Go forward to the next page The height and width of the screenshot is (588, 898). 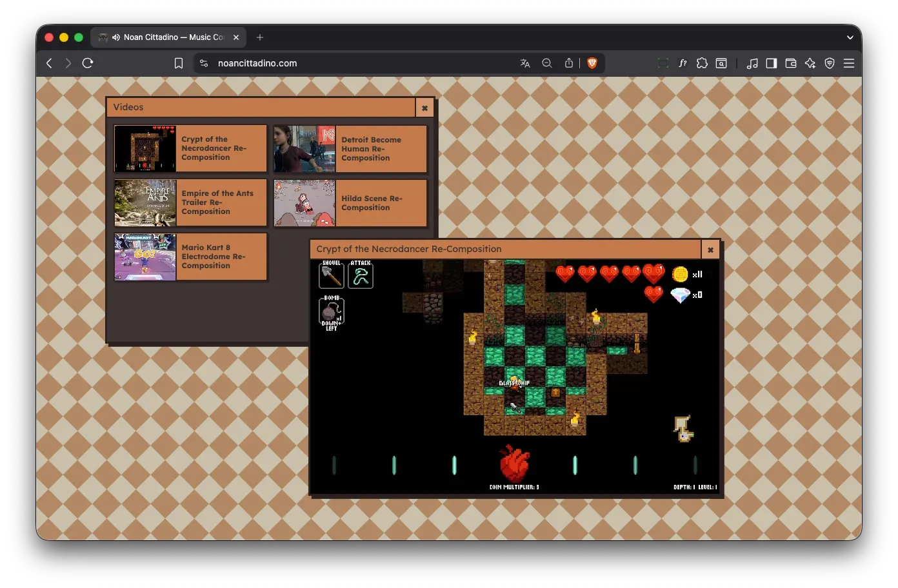pos(68,63)
